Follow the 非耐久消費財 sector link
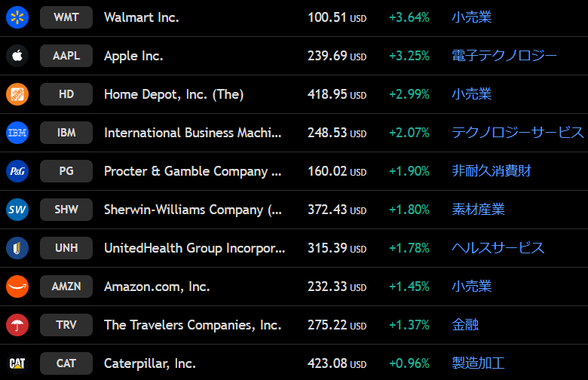 [492, 171]
